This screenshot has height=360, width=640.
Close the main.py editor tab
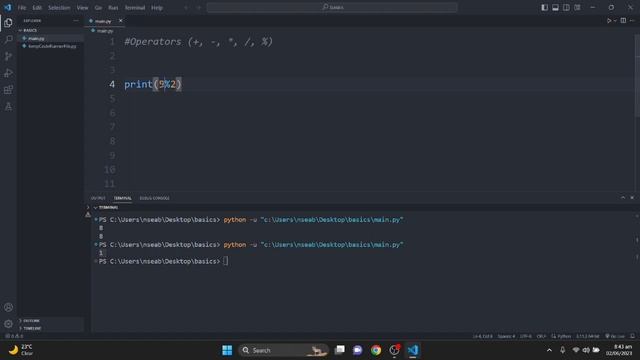[x=120, y=20]
